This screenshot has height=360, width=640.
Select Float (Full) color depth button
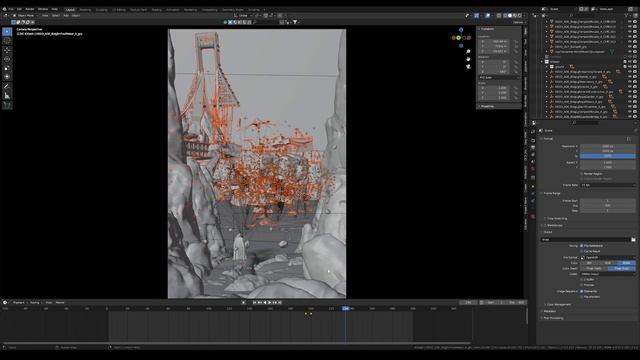(622, 269)
